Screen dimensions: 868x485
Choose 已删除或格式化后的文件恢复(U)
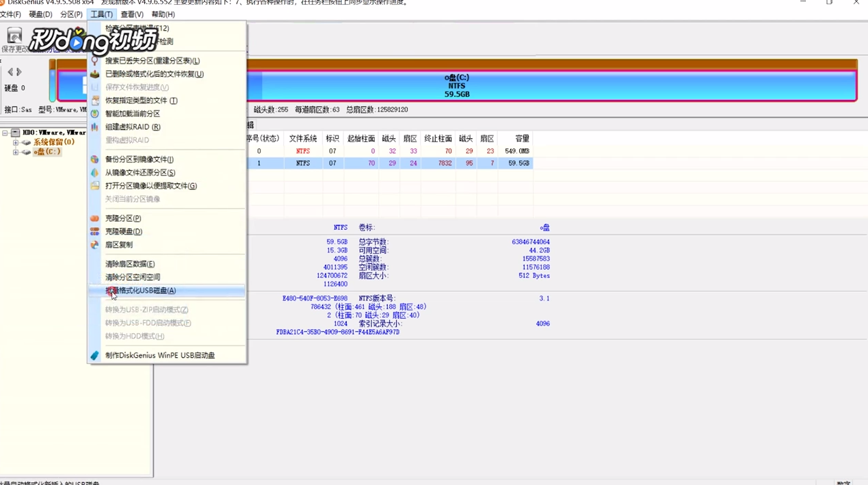(167, 74)
